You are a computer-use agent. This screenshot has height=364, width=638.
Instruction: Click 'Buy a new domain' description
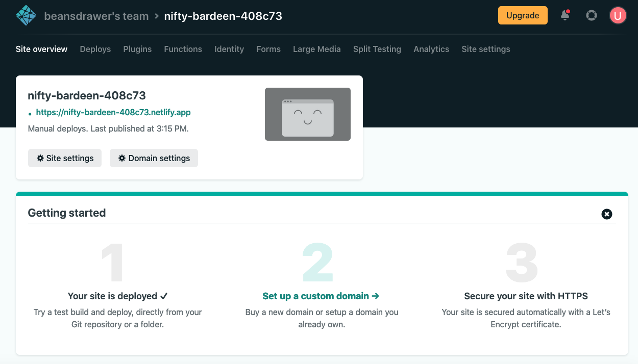tap(322, 318)
